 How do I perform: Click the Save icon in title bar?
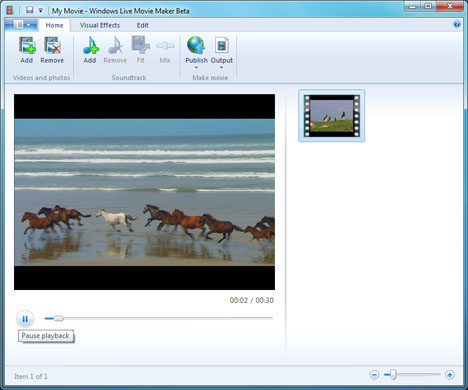click(30, 10)
